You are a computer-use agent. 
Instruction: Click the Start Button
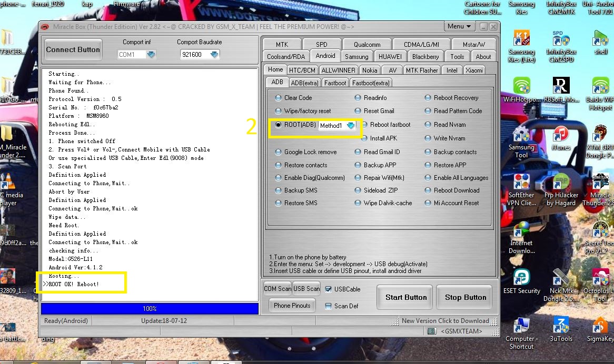click(x=405, y=298)
